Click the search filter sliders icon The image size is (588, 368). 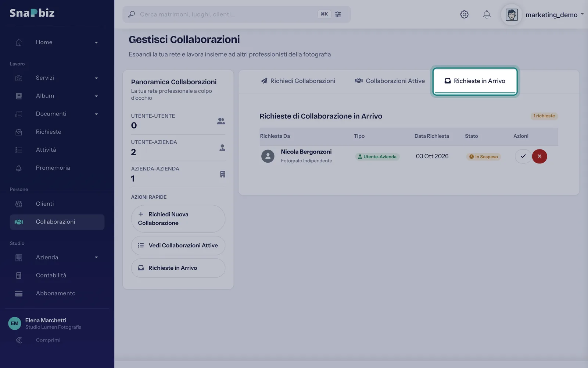(x=338, y=14)
